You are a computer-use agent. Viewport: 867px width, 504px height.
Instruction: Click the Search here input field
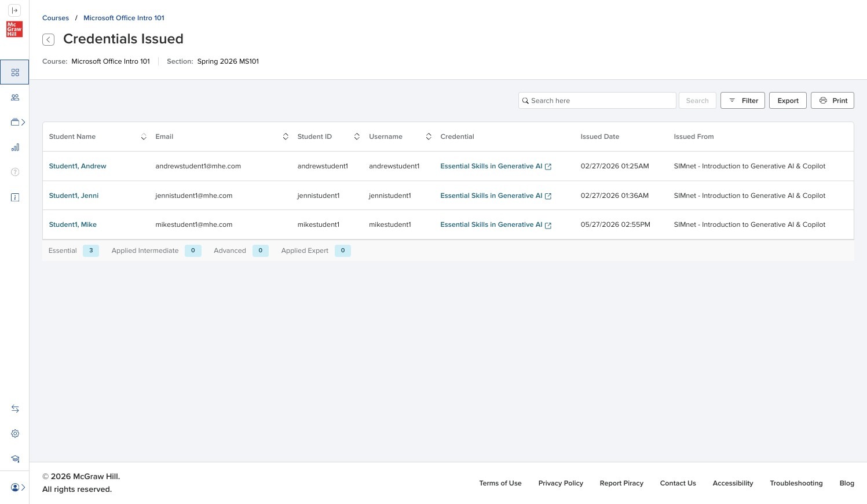(x=597, y=101)
